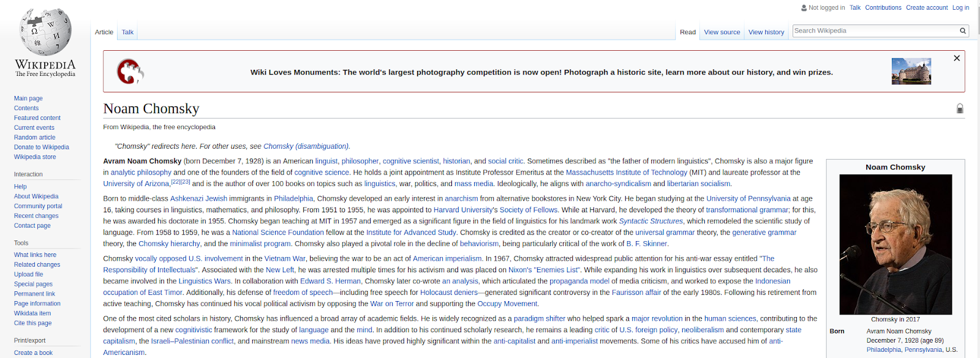
Task: Open the View history tab
Action: click(766, 32)
